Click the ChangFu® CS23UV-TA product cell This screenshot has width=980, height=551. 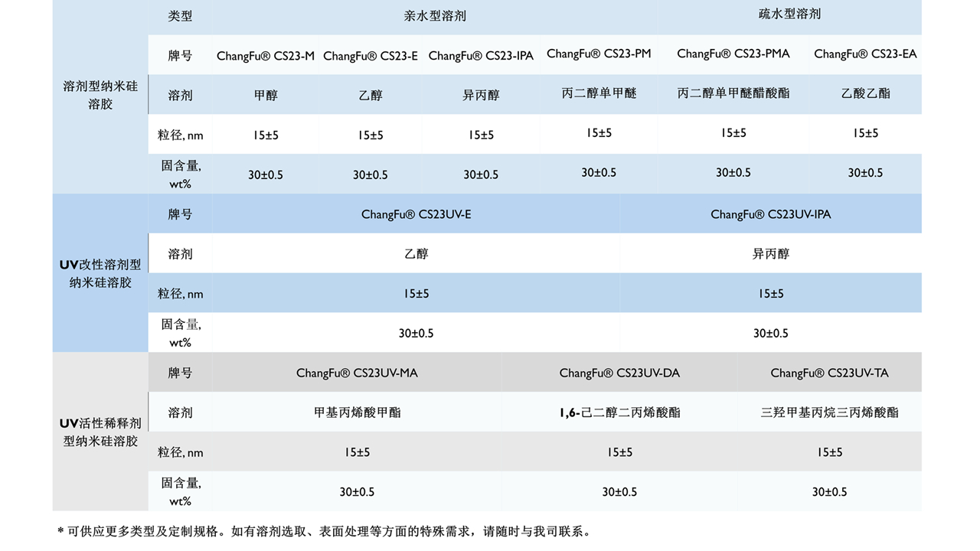click(x=829, y=373)
